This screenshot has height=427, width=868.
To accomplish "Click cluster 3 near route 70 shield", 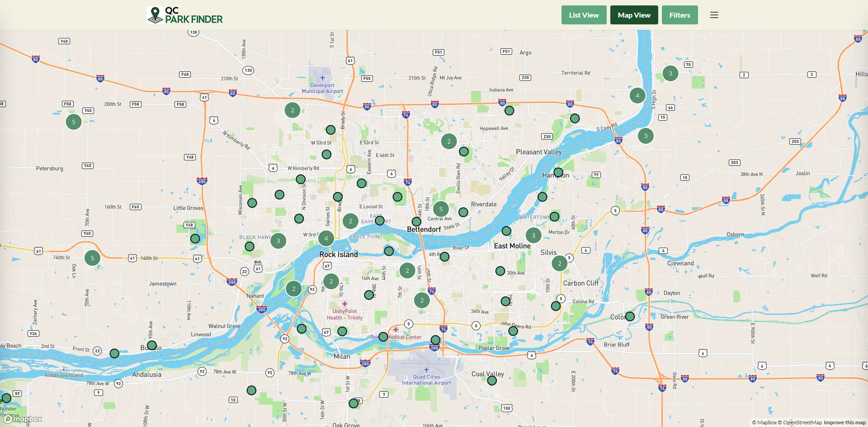I will (670, 73).
